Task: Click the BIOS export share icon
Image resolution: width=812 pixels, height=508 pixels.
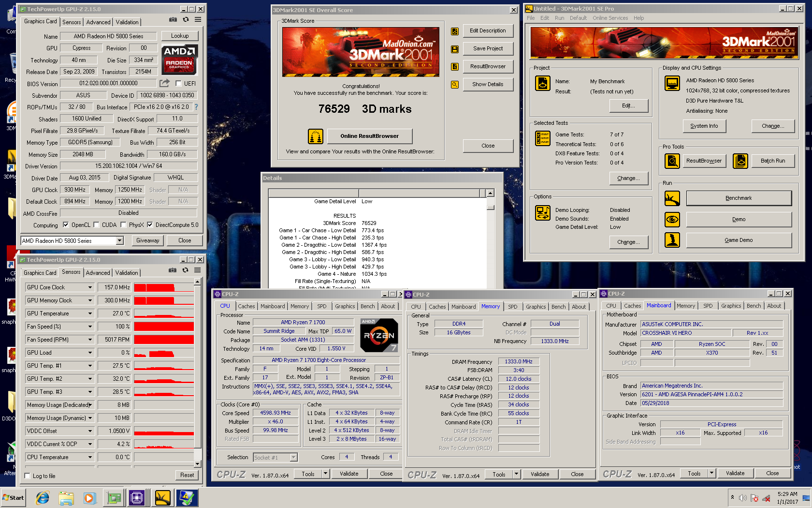Action: [164, 83]
